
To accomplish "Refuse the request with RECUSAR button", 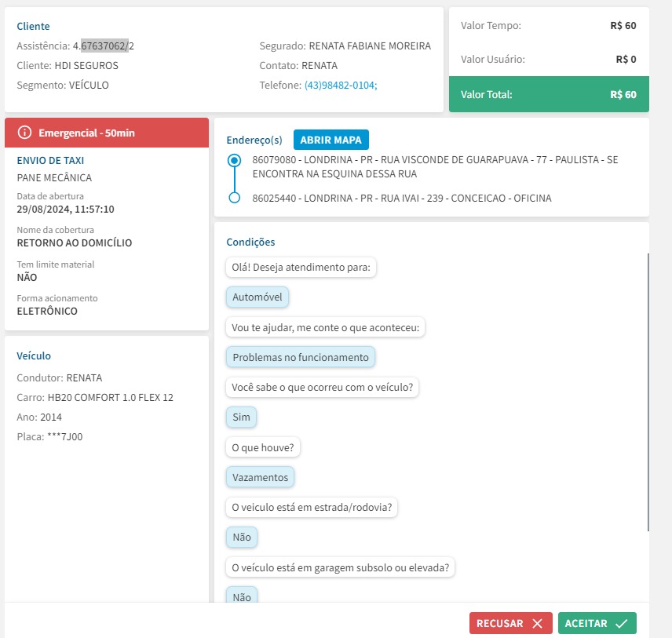I will (x=510, y=623).
